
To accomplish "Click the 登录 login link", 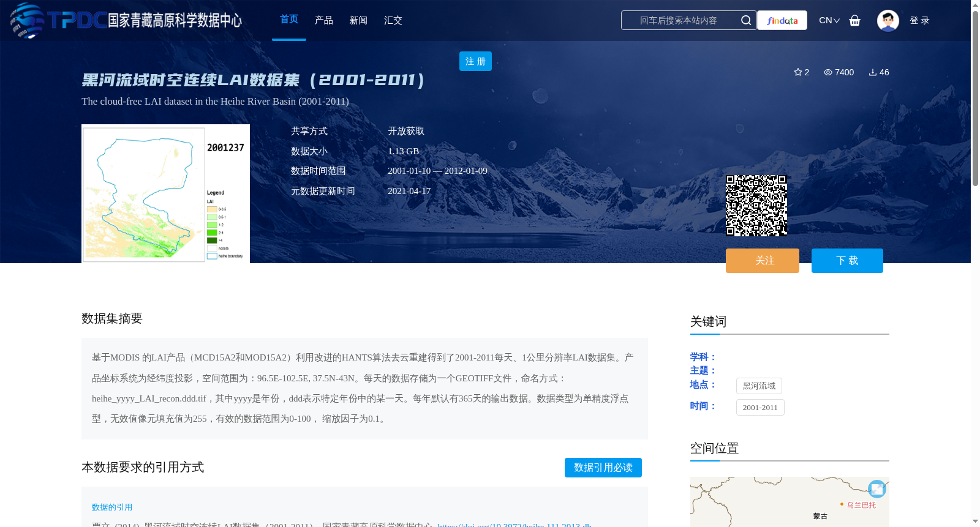I will coord(919,20).
